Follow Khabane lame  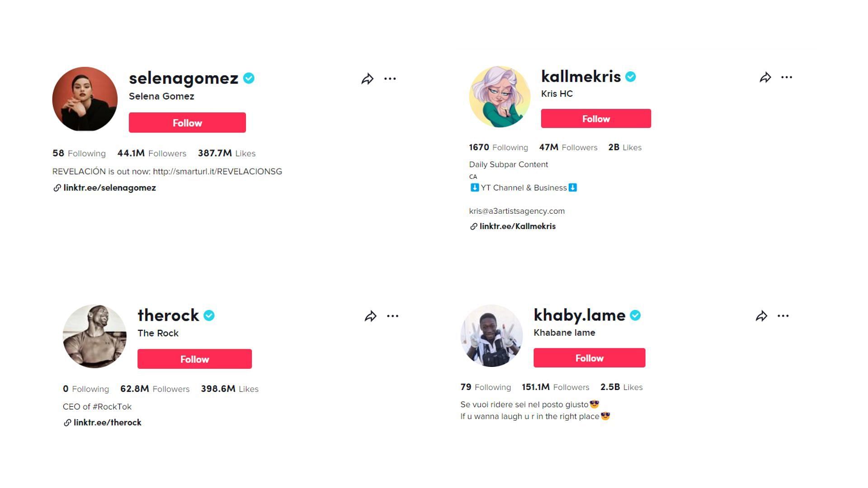tap(589, 358)
